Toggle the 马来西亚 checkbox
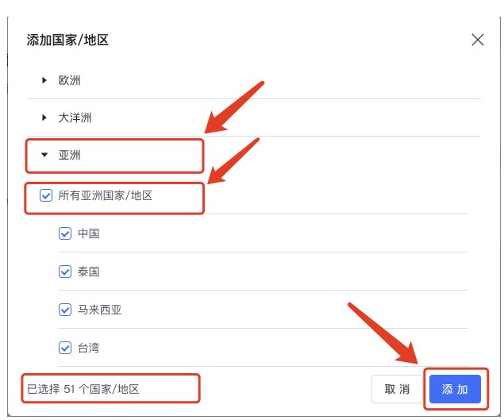The width and height of the screenshot is (504, 420). [x=65, y=310]
